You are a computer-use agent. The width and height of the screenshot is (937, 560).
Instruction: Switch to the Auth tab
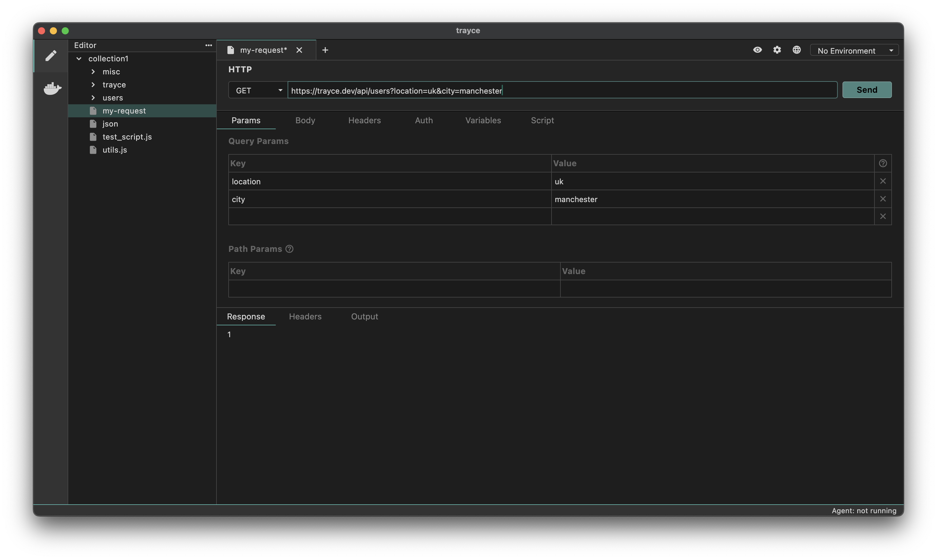[x=423, y=120]
